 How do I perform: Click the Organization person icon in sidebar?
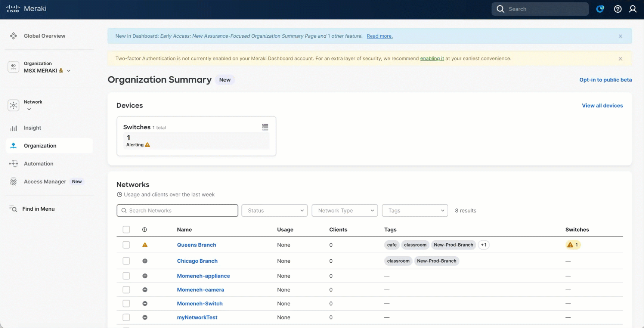[x=13, y=146]
